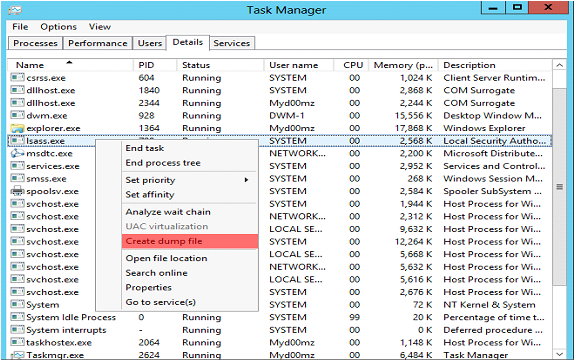Sort by the Name column header
Viewport: 574px width, 360px height.
70,65
